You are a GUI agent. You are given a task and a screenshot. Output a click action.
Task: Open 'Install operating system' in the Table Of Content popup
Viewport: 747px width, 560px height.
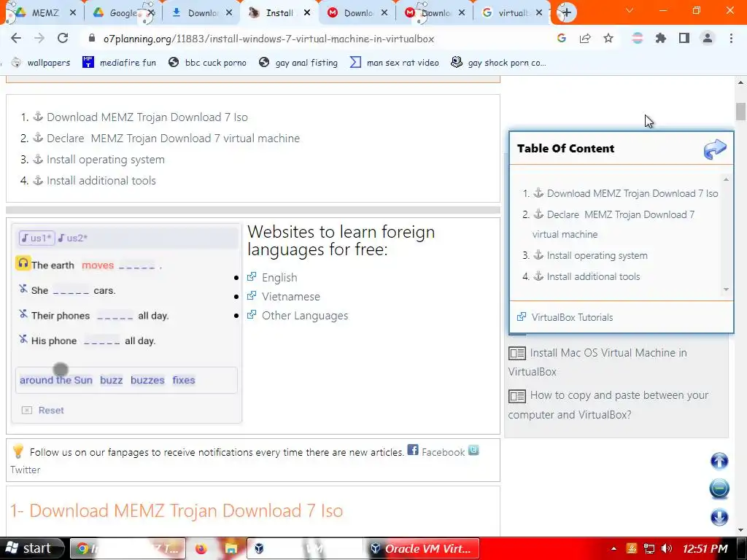tap(597, 255)
